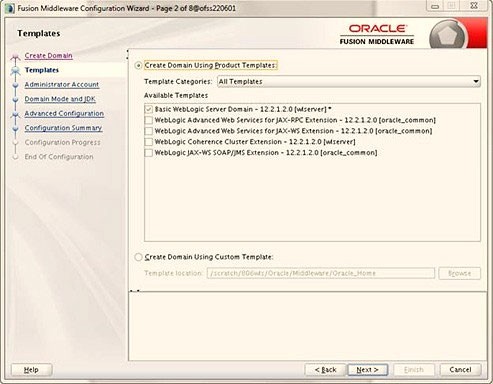
Task: Select Create Domain Using Custom Template radio button
Action: click(138, 257)
